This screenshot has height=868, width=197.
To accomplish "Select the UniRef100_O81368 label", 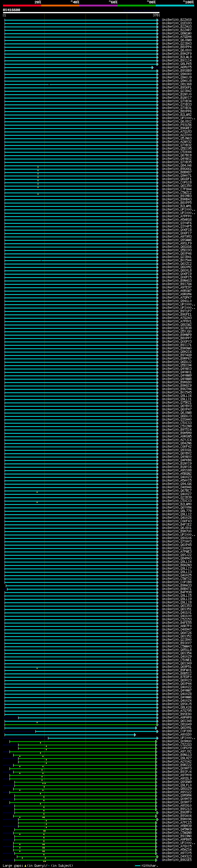I will coord(177,84).
